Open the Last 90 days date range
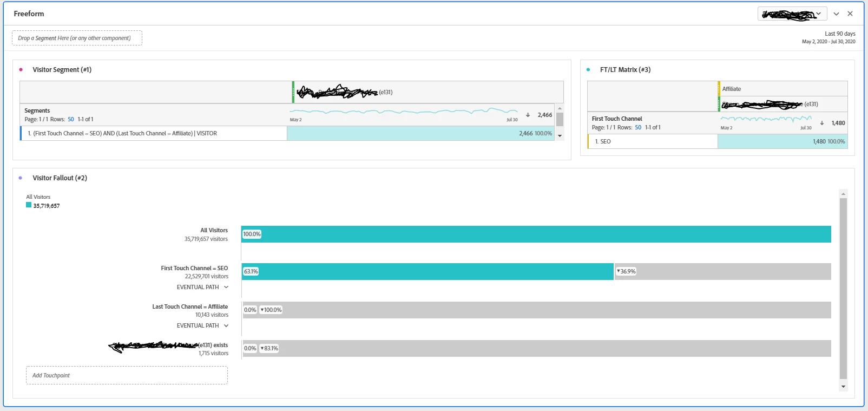The width and height of the screenshot is (868, 411). pos(828,37)
